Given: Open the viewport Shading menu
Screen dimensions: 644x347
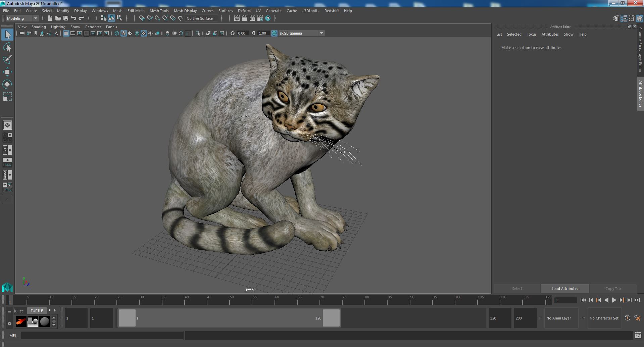Looking at the screenshot, I should (x=39, y=27).
